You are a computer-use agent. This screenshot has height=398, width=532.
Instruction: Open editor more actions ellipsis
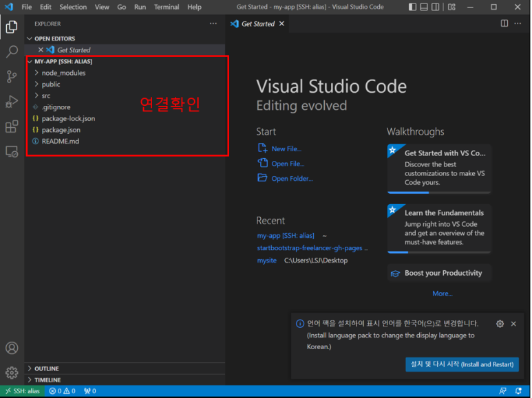[x=518, y=23]
